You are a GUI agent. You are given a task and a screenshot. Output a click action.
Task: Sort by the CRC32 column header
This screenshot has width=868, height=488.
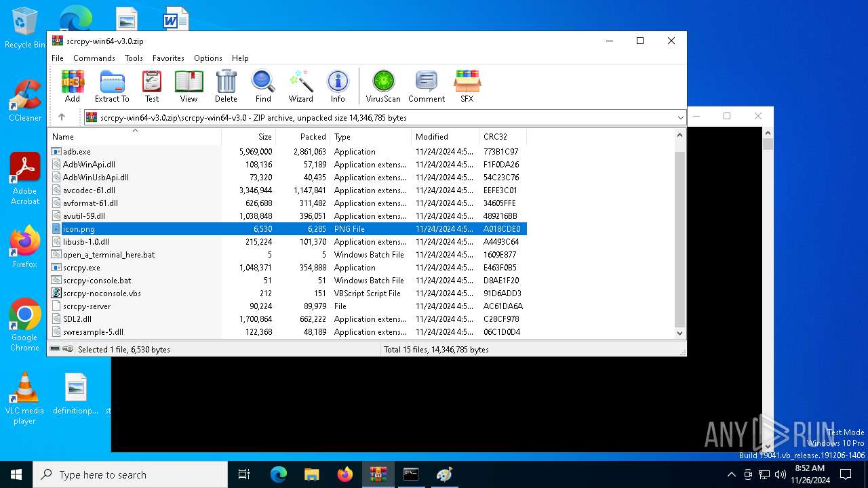[503, 137]
